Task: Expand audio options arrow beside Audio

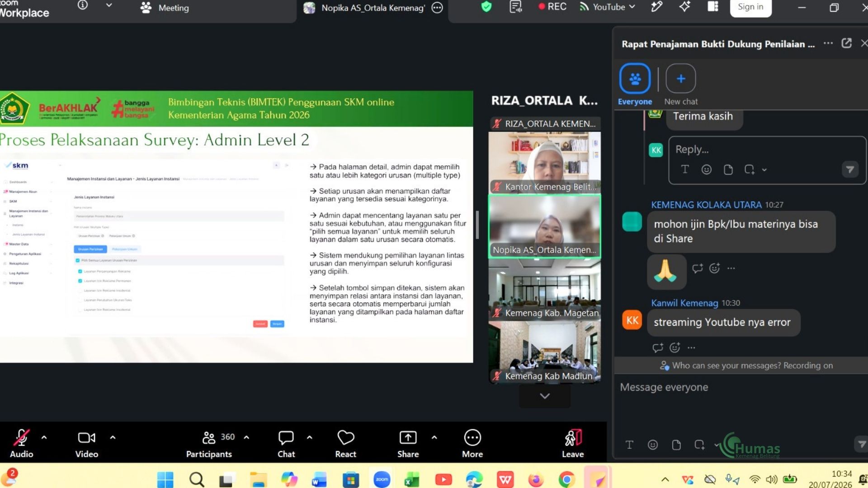Action: pyautogui.click(x=44, y=437)
